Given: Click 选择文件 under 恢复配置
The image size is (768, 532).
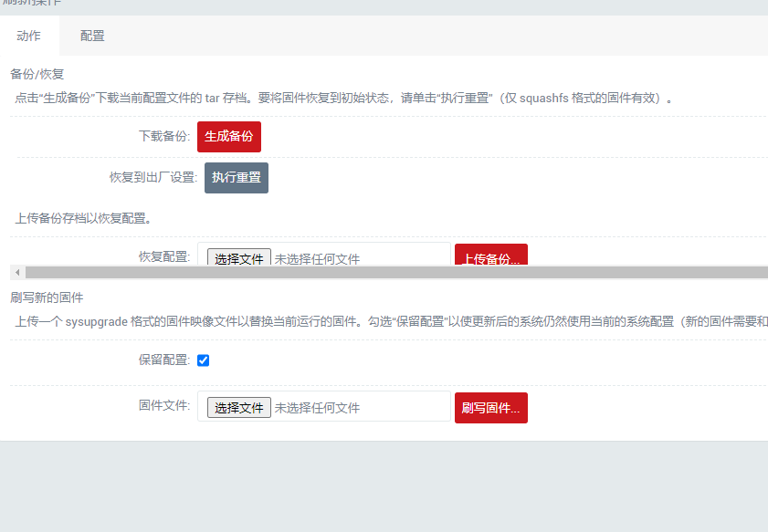Looking at the screenshot, I should 238,257.
